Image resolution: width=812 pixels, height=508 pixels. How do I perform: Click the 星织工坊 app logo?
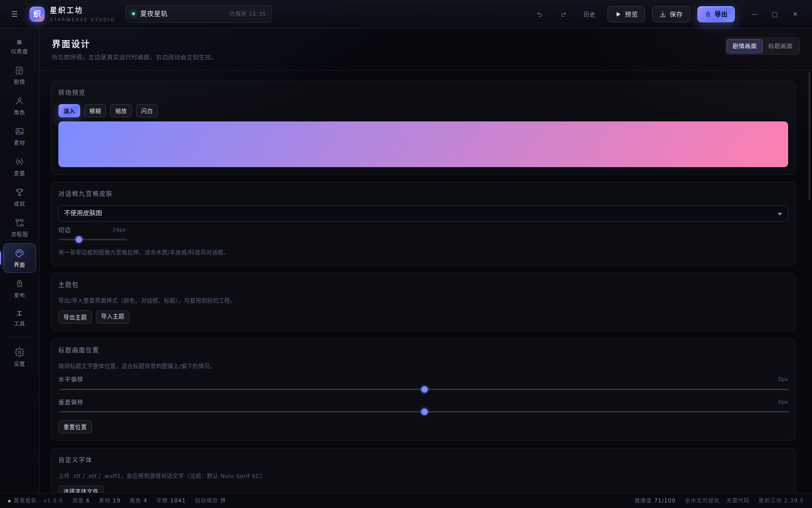coord(37,14)
